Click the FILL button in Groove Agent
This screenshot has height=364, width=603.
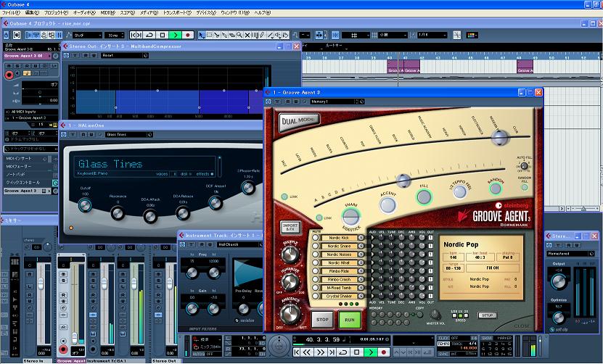click(424, 197)
